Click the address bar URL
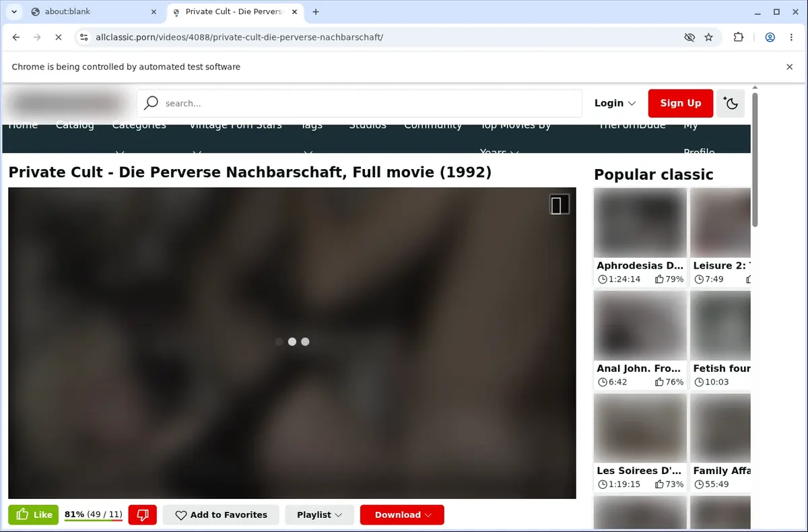The height and width of the screenshot is (532, 808). 240,37
